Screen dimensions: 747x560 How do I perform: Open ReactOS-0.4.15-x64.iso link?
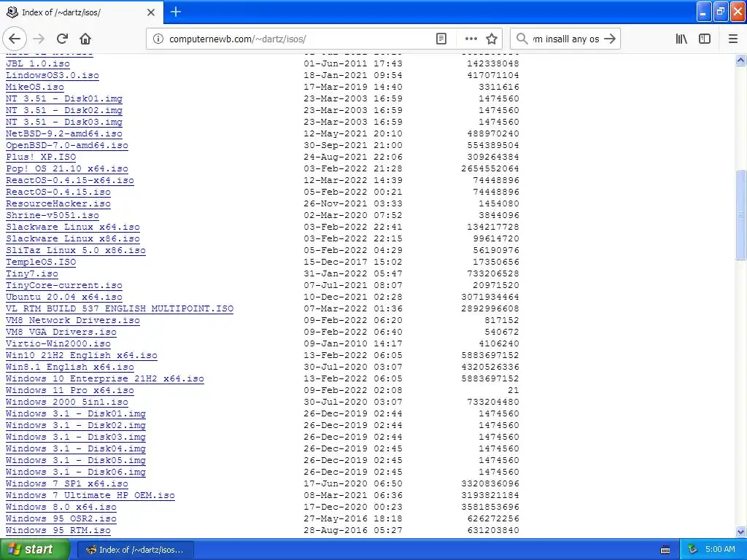click(69, 181)
